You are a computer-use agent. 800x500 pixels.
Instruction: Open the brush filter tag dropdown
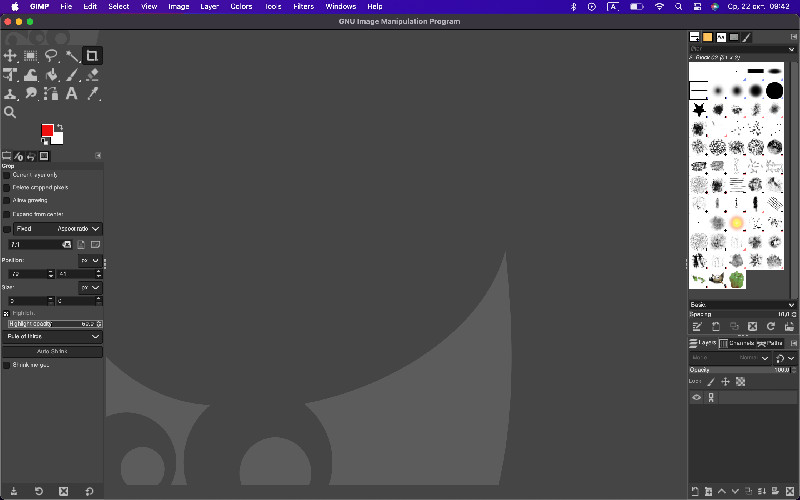(792, 49)
